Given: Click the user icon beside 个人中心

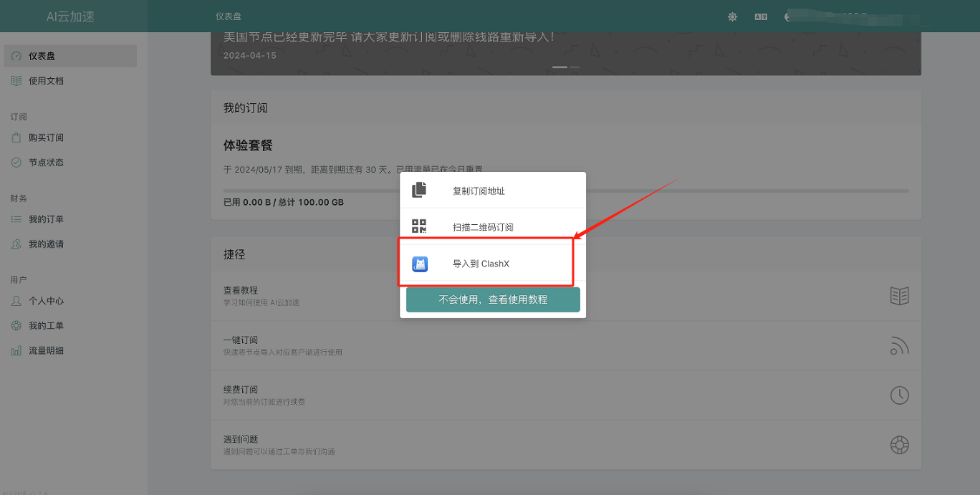Looking at the screenshot, I should [x=16, y=301].
